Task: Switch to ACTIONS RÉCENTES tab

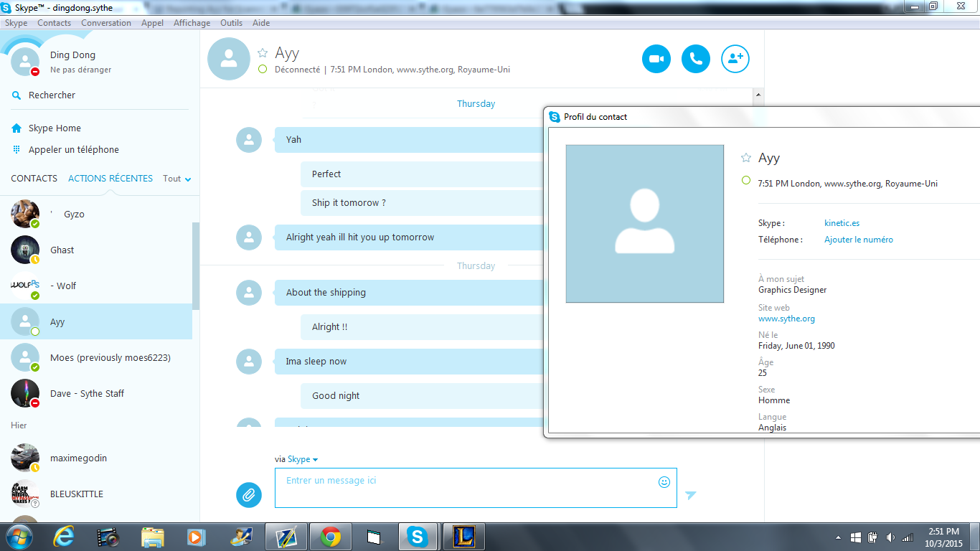Action: pos(110,179)
